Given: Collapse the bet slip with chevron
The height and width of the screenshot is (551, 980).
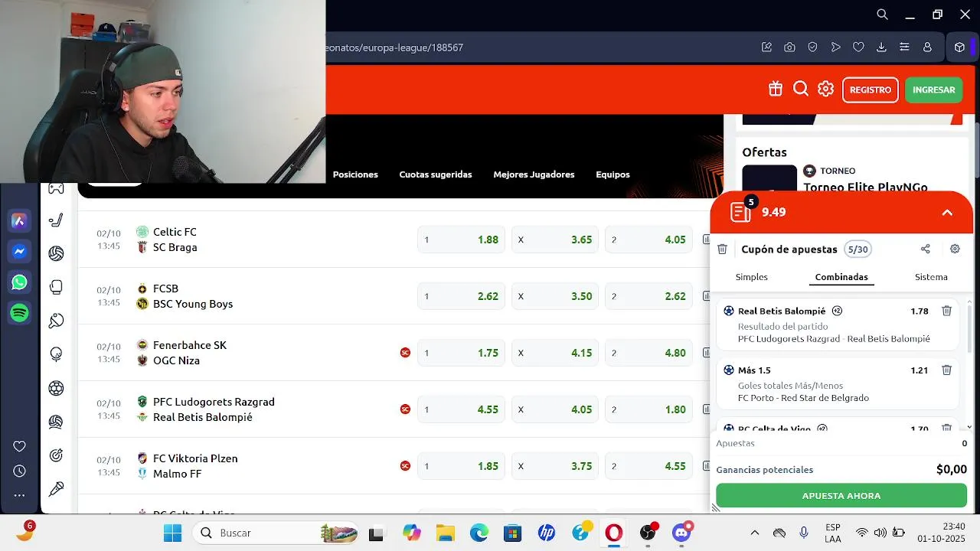Looking at the screenshot, I should (947, 213).
